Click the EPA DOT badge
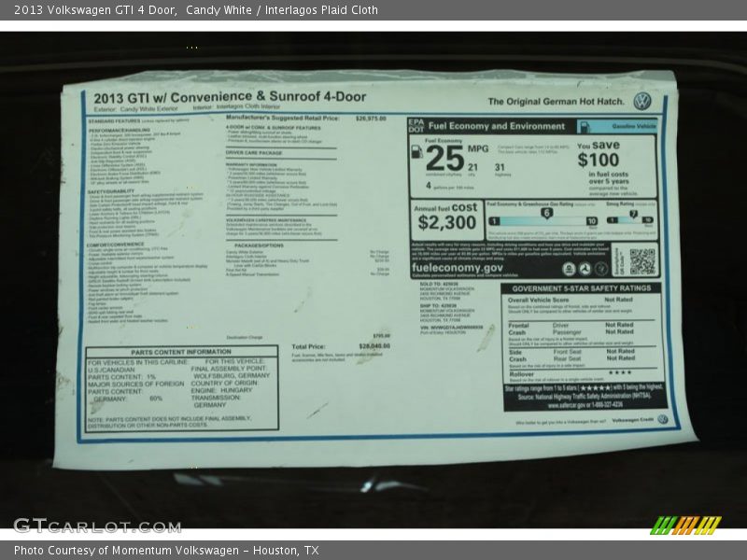 416,124
